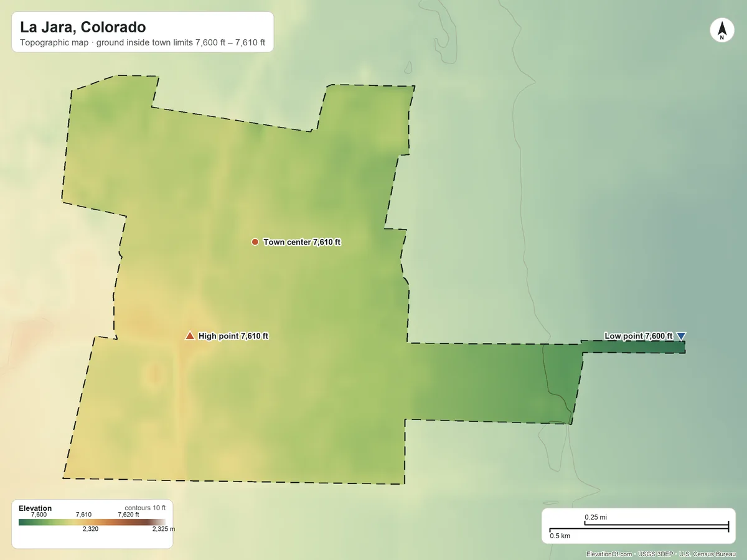Click the 'High point 7,610 ft' label
The image size is (747, 560).
point(233,336)
